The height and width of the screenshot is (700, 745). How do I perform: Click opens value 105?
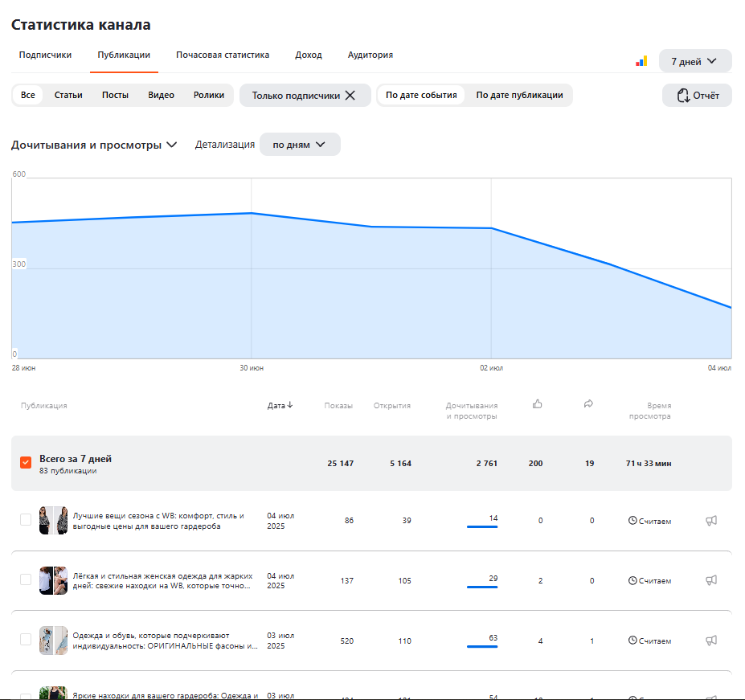pos(405,581)
